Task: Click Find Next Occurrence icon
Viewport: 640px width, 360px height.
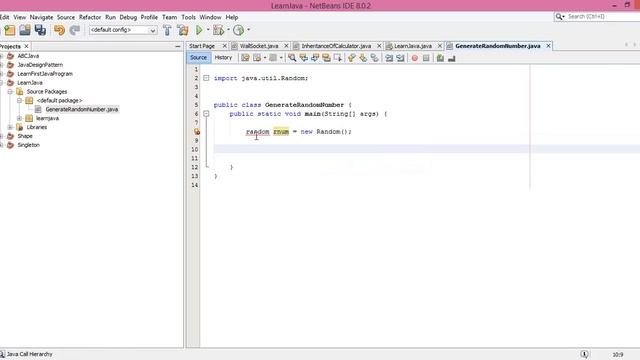Action: (x=315, y=58)
